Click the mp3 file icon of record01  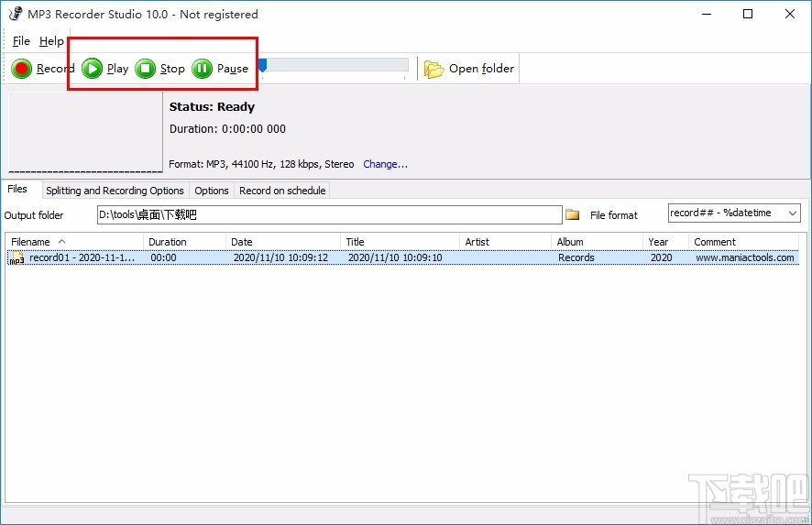click(17, 257)
